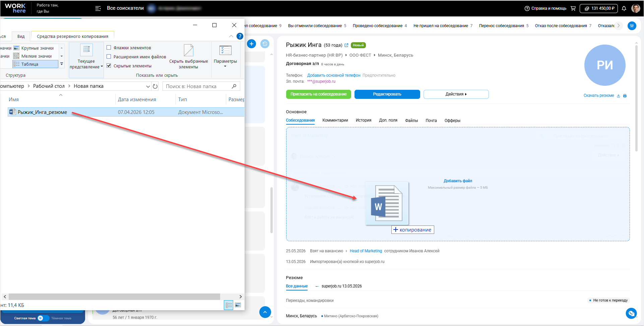Select Не пришел на собеседование status tab
This screenshot has height=326, width=644.
(443, 26)
